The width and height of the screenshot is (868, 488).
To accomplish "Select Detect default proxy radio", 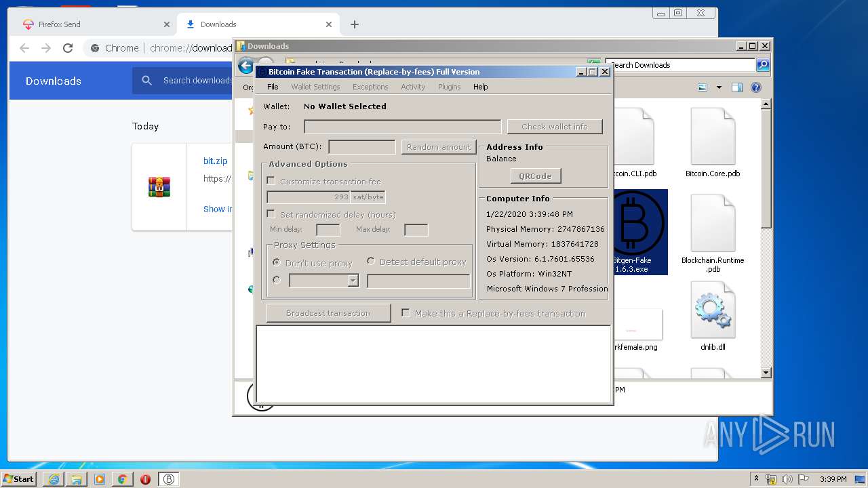I will coord(371,261).
